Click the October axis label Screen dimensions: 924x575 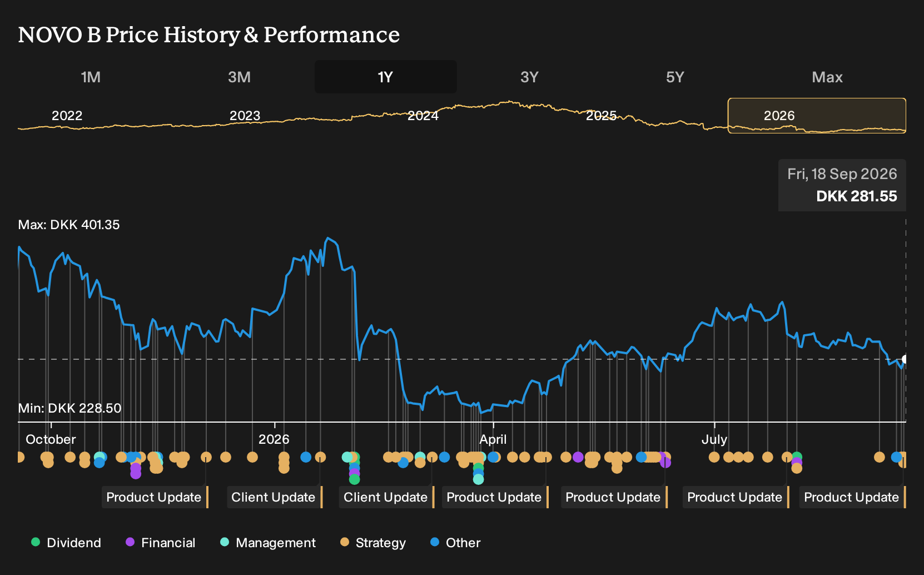(x=51, y=439)
